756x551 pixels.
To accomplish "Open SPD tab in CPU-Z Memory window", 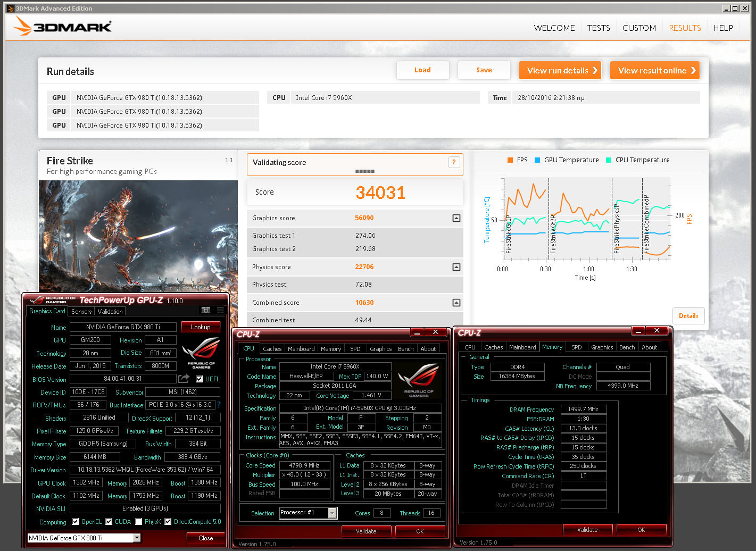I will 576,347.
